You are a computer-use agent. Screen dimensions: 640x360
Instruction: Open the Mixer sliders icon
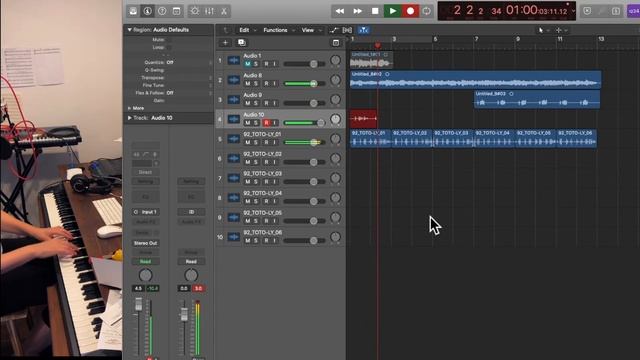[209, 11]
